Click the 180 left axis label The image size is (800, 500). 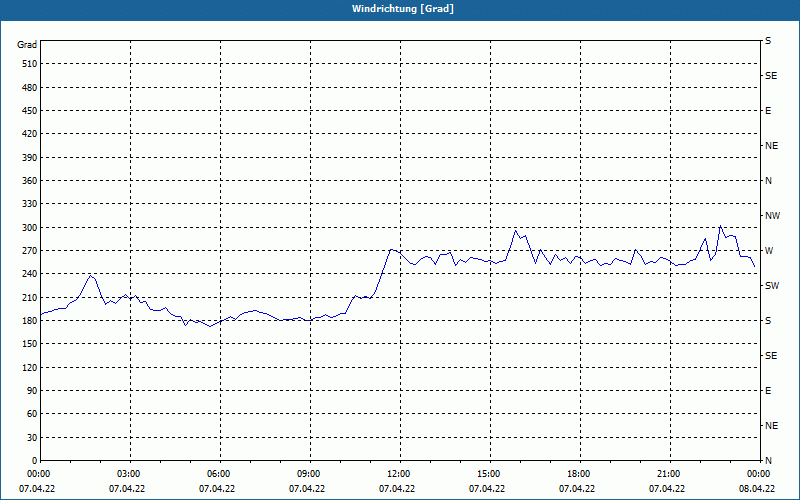point(30,321)
